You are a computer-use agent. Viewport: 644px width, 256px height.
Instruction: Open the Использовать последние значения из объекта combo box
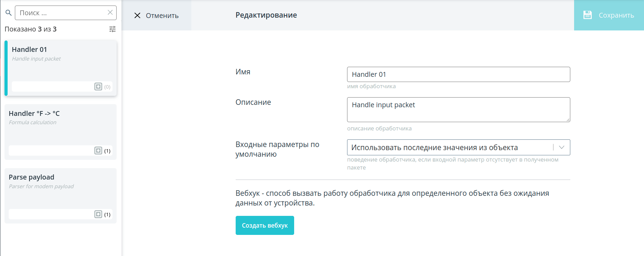click(x=459, y=147)
